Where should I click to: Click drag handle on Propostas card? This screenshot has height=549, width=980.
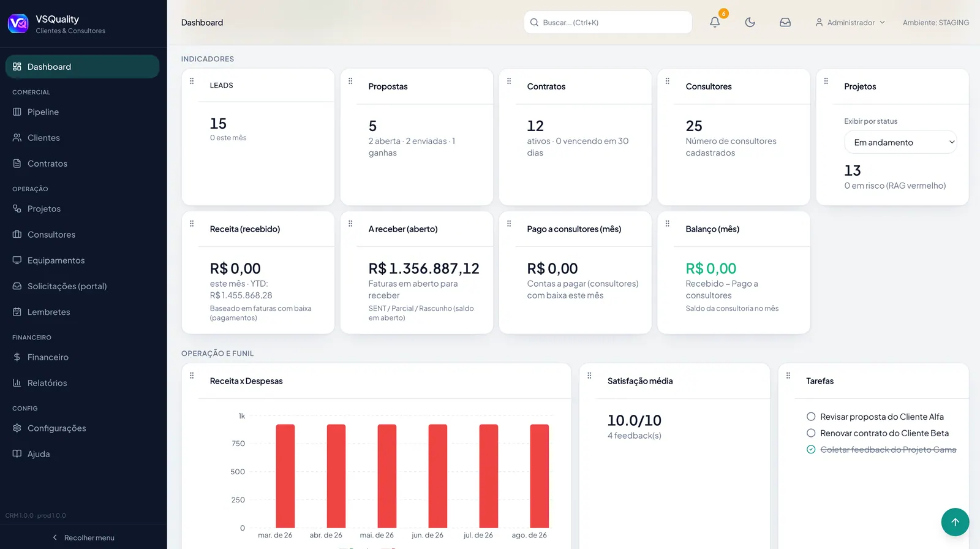click(x=350, y=81)
